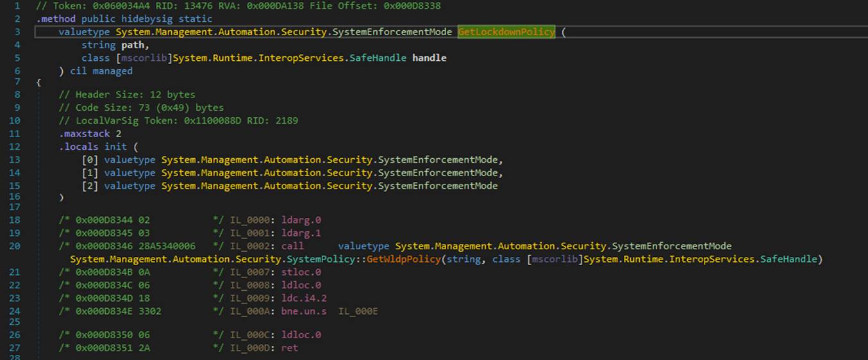Click the bne.un.s opcode

[304, 311]
